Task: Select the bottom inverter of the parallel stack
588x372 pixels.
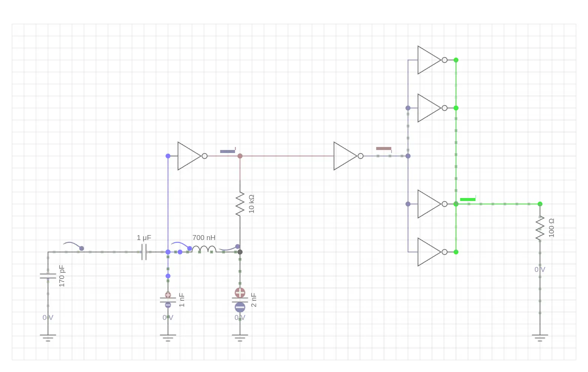Action: click(429, 252)
